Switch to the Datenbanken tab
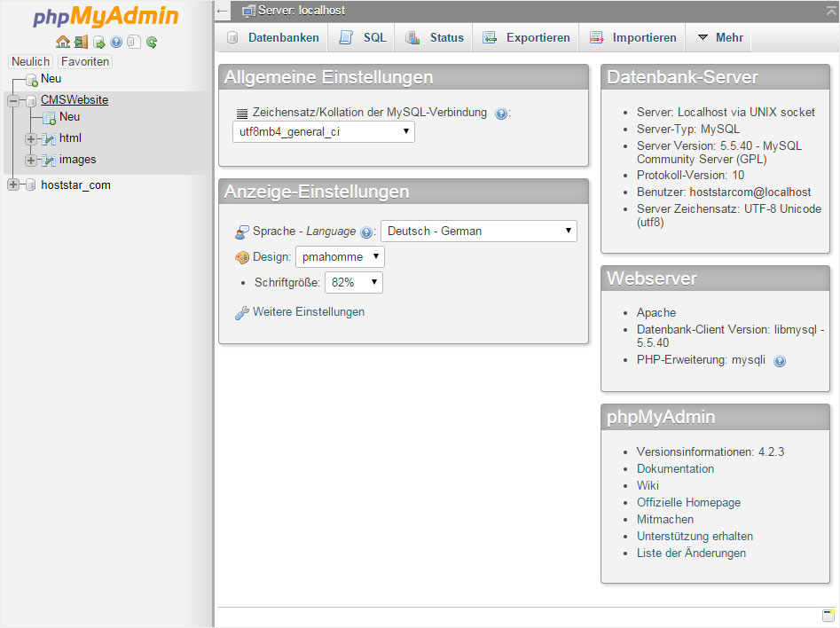840x628 pixels. coord(272,37)
